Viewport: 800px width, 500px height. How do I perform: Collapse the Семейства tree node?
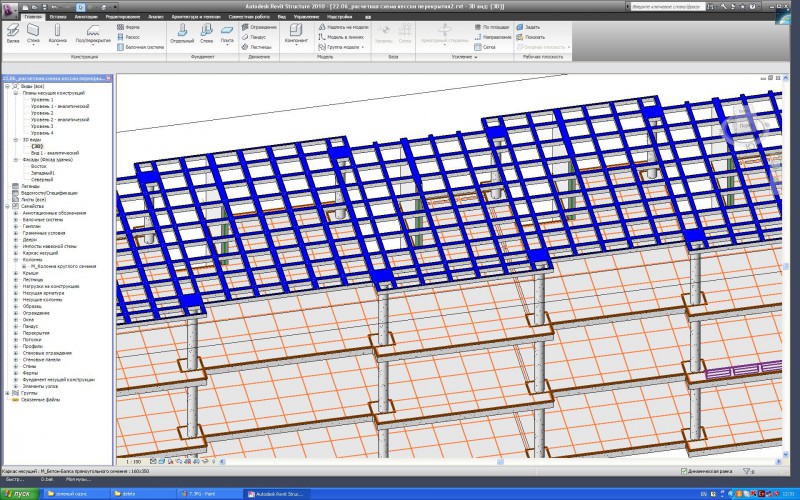click(7, 205)
